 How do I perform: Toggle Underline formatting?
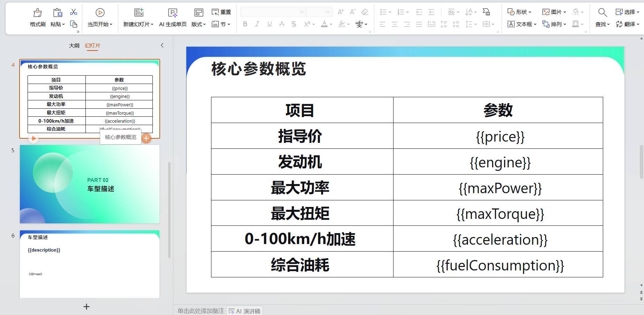269,24
